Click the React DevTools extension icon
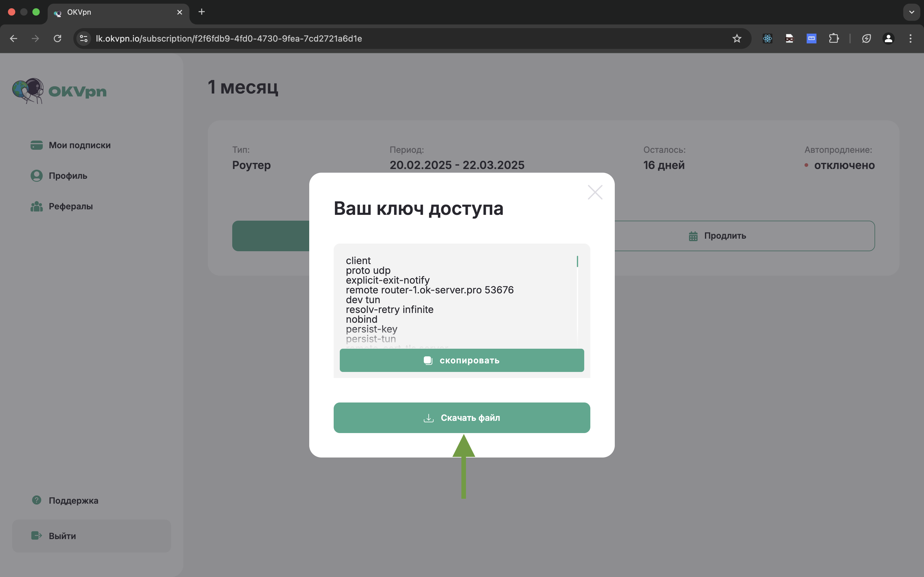Viewport: 924px width, 577px height. coord(767,39)
